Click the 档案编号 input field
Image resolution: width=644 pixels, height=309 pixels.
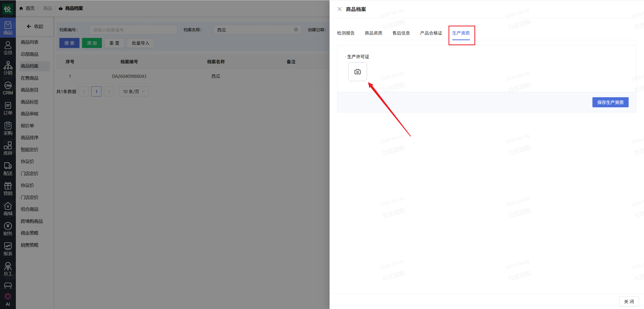click(x=133, y=30)
